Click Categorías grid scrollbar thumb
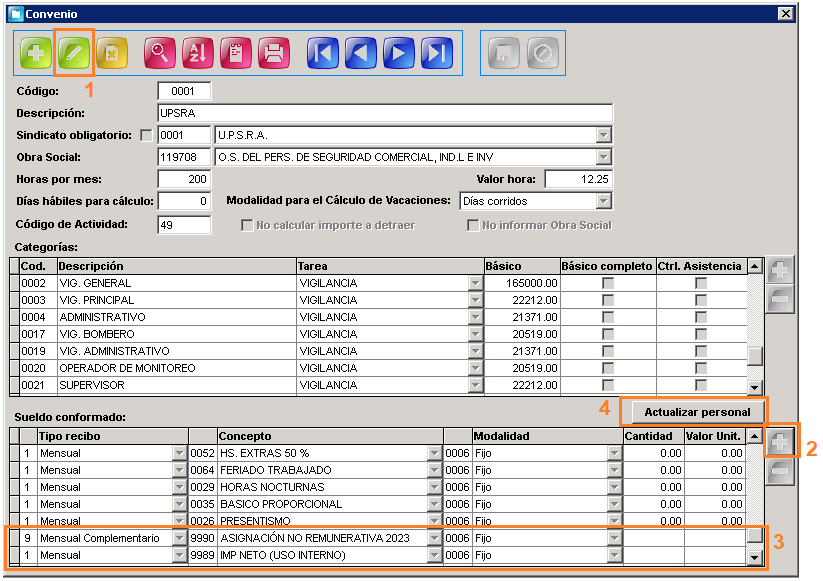This screenshot has width=823, height=581. point(755,356)
